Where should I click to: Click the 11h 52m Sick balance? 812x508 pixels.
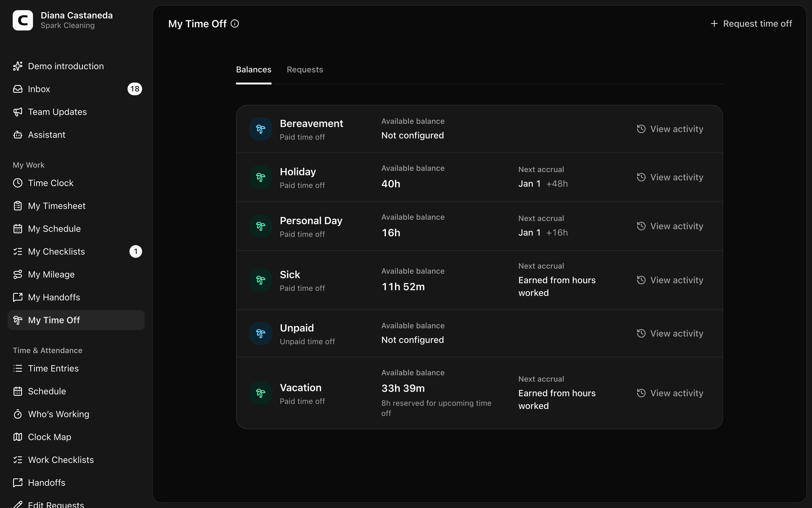pyautogui.click(x=403, y=287)
